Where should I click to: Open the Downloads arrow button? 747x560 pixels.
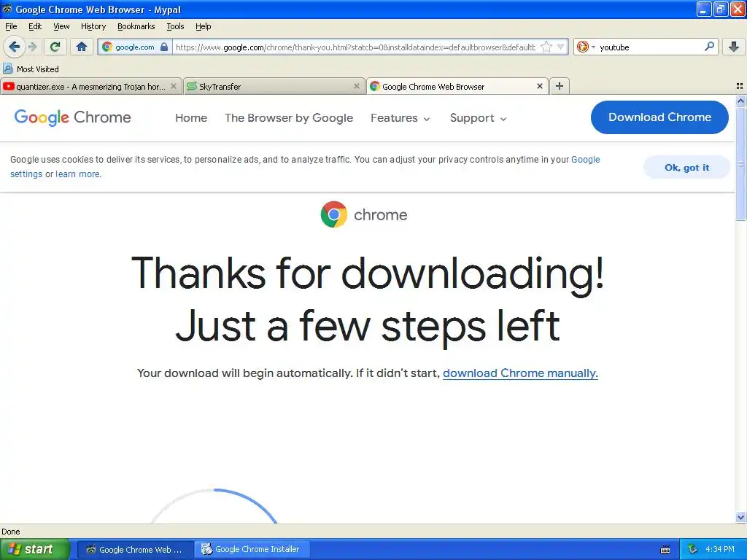(x=734, y=47)
